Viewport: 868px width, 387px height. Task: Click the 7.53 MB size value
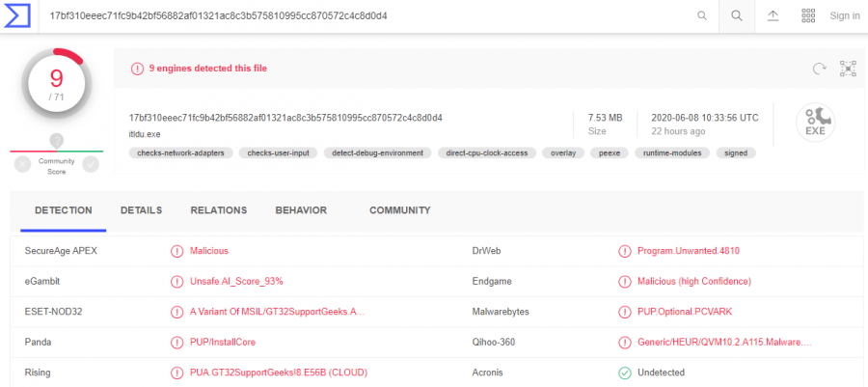tap(605, 118)
